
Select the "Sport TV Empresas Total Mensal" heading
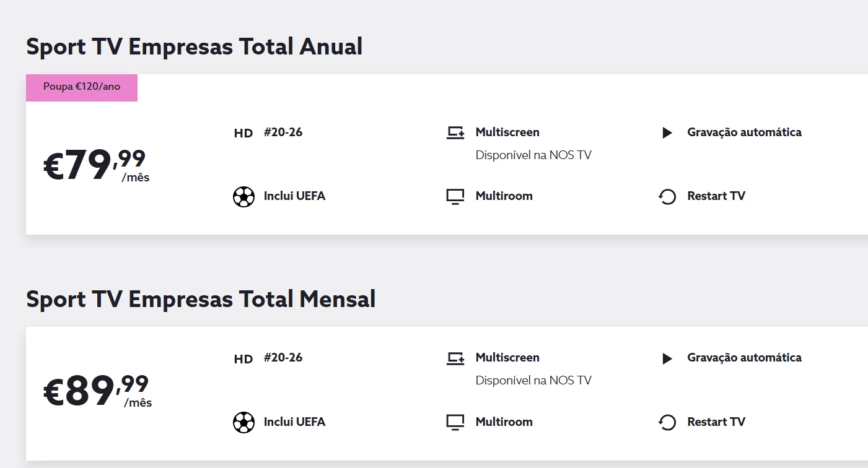point(201,300)
